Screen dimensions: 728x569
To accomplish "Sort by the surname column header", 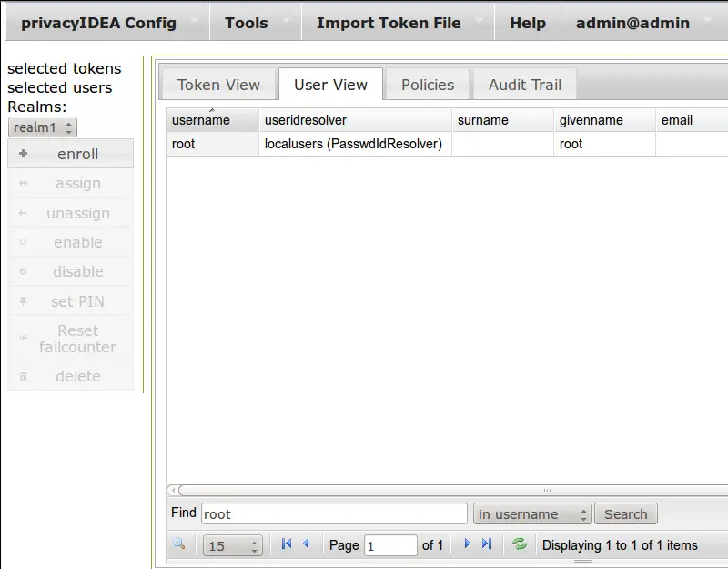I will pyautogui.click(x=502, y=120).
